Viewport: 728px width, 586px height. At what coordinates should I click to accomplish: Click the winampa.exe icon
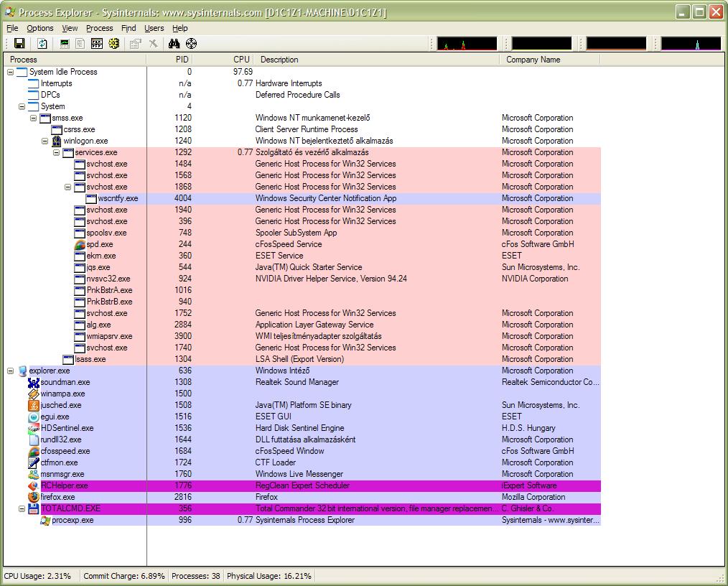[x=34, y=394]
